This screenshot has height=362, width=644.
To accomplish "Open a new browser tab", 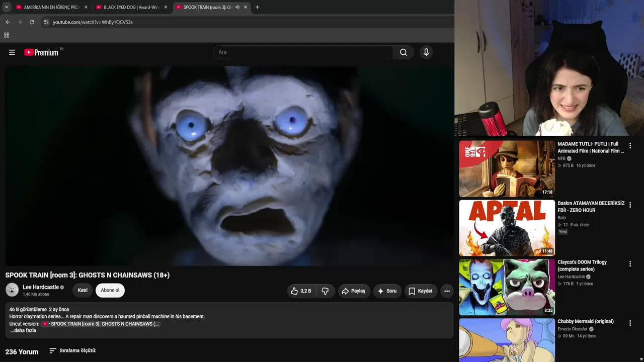I will (x=258, y=8).
